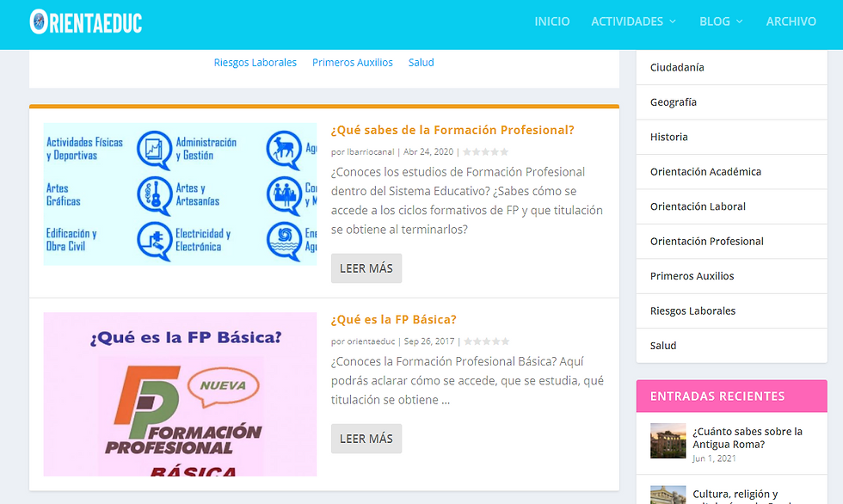Select the Orientación Profesional category
Screen dimensions: 843x504
tap(731, 242)
